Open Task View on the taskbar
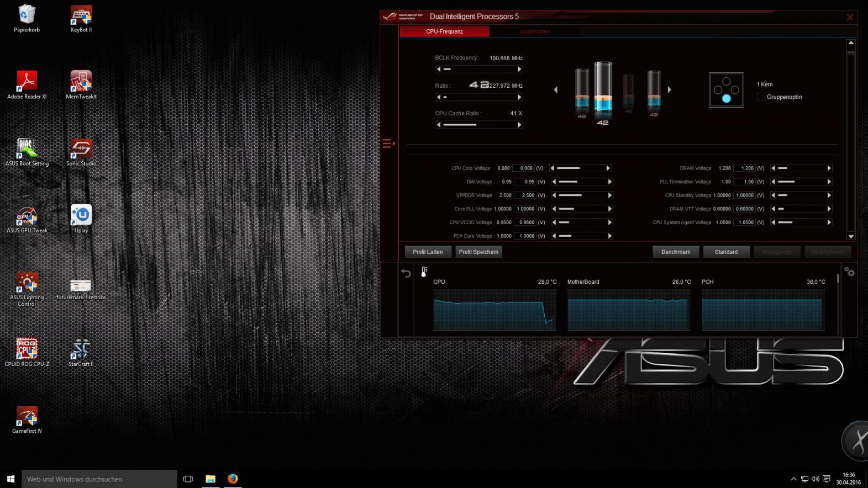868x488 pixels. pyautogui.click(x=188, y=479)
